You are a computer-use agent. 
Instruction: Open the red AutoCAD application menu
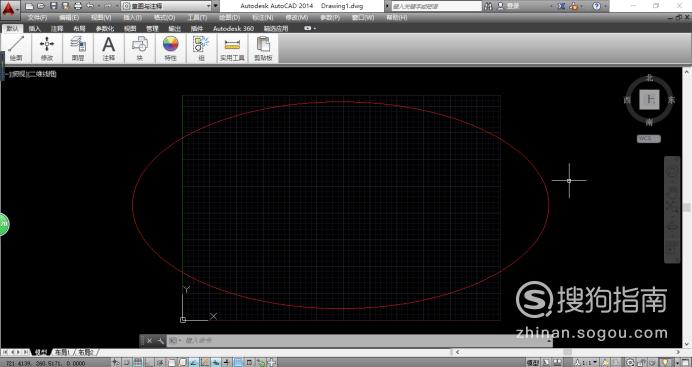pyautogui.click(x=9, y=8)
